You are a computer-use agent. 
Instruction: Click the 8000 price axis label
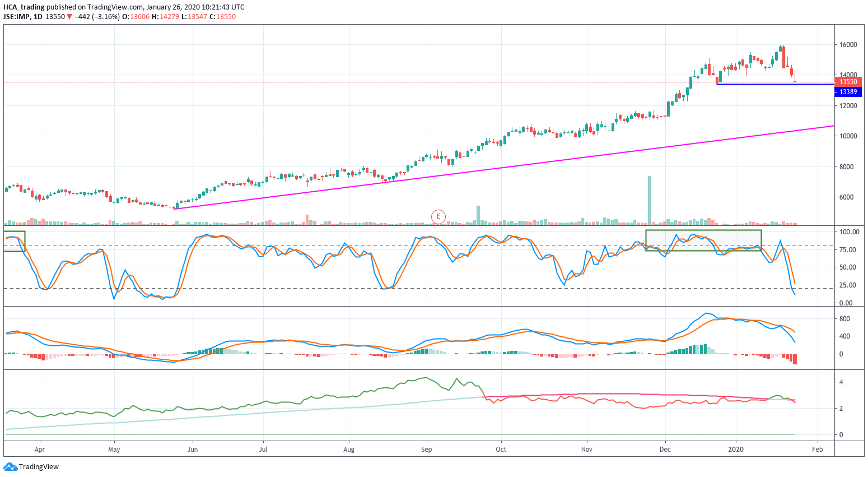click(846, 167)
